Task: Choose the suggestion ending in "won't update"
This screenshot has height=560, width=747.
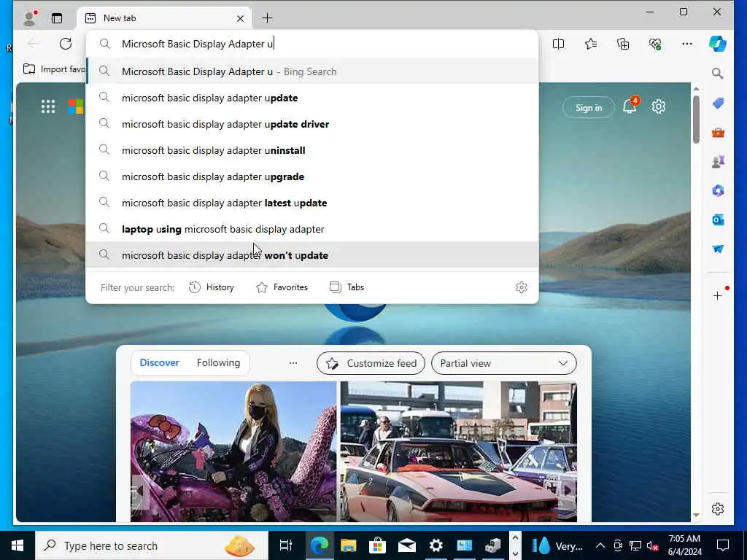Action: pyautogui.click(x=312, y=254)
